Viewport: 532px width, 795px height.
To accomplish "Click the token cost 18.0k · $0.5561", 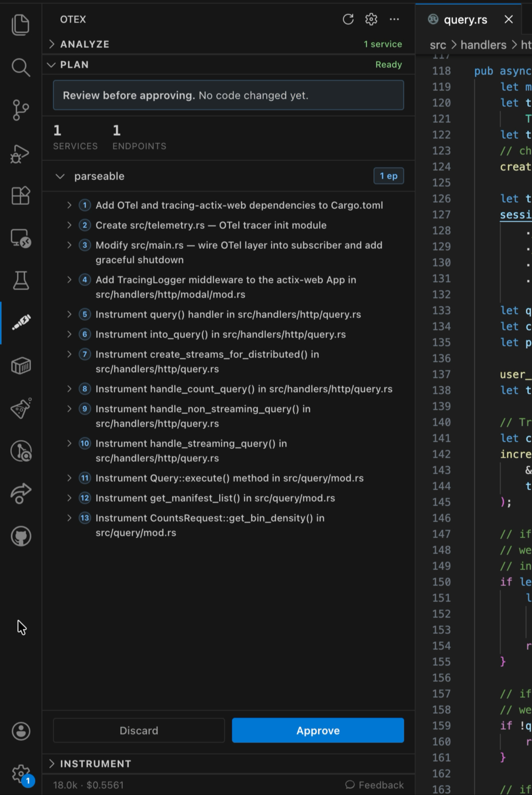I will point(88,785).
